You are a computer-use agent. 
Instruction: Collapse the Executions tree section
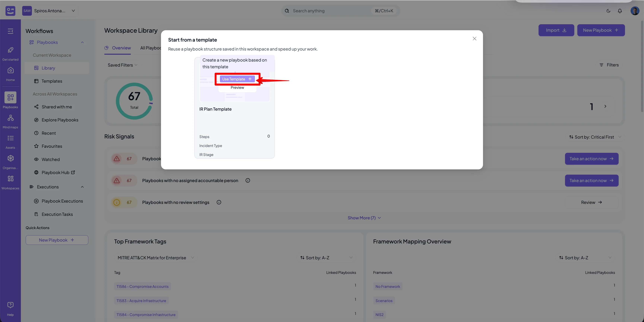pos(82,187)
